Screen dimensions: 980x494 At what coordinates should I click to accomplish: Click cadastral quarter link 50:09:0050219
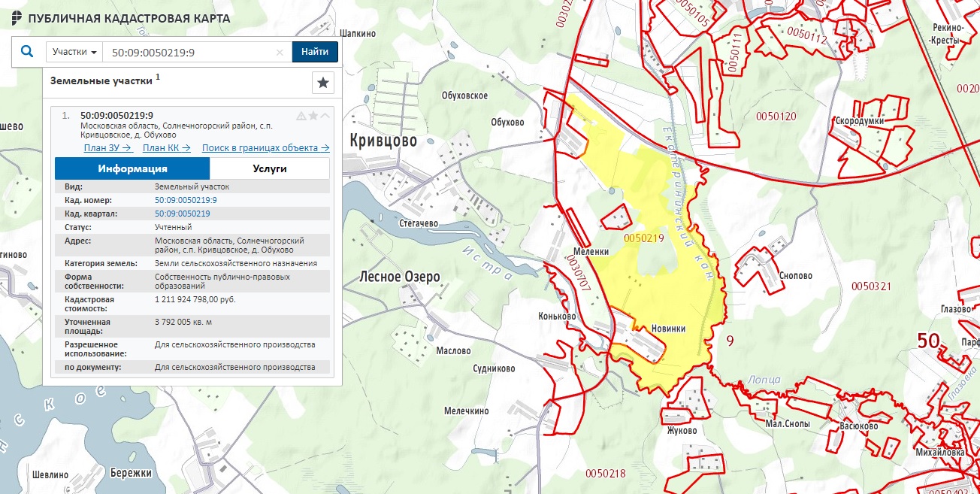click(x=183, y=214)
